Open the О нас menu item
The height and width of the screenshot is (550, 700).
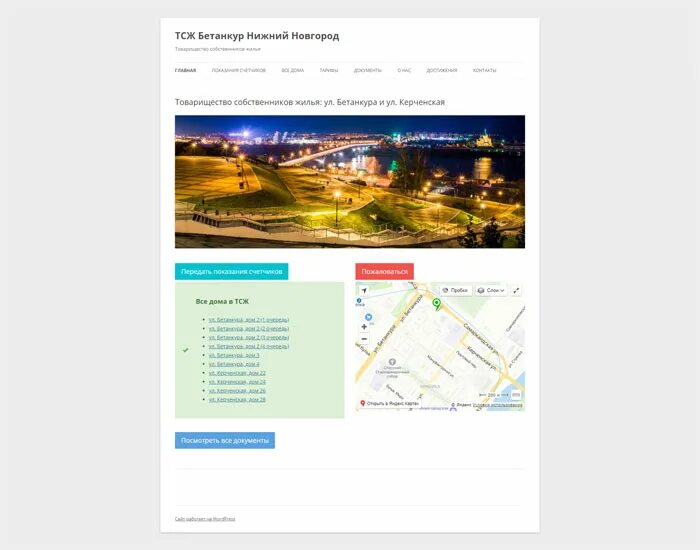tap(404, 71)
